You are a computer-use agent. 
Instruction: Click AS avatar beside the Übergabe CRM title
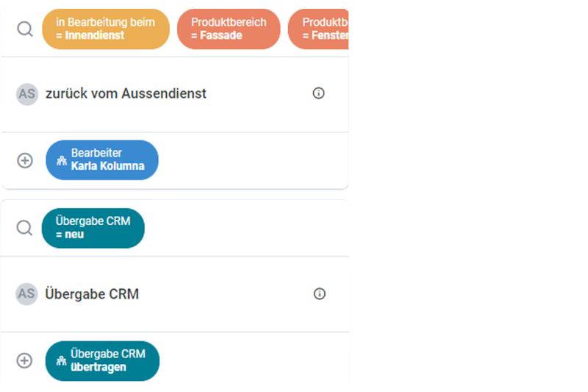coord(26,294)
